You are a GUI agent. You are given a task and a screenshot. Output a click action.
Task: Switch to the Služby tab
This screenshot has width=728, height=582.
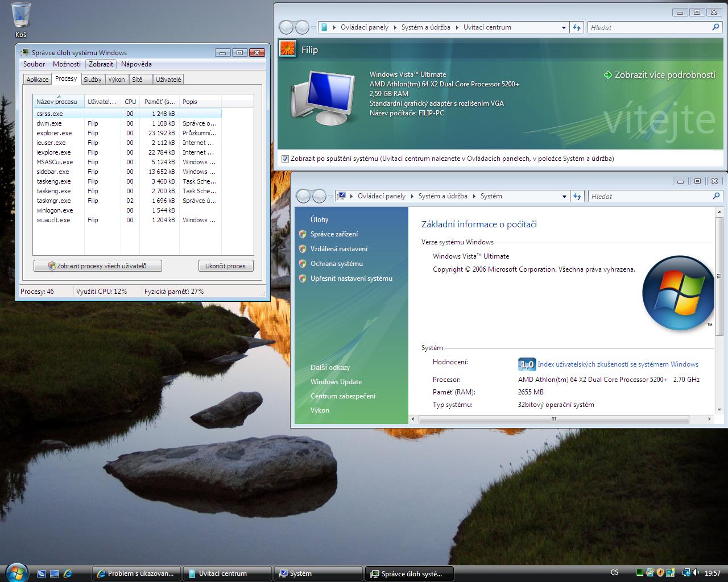[92, 80]
